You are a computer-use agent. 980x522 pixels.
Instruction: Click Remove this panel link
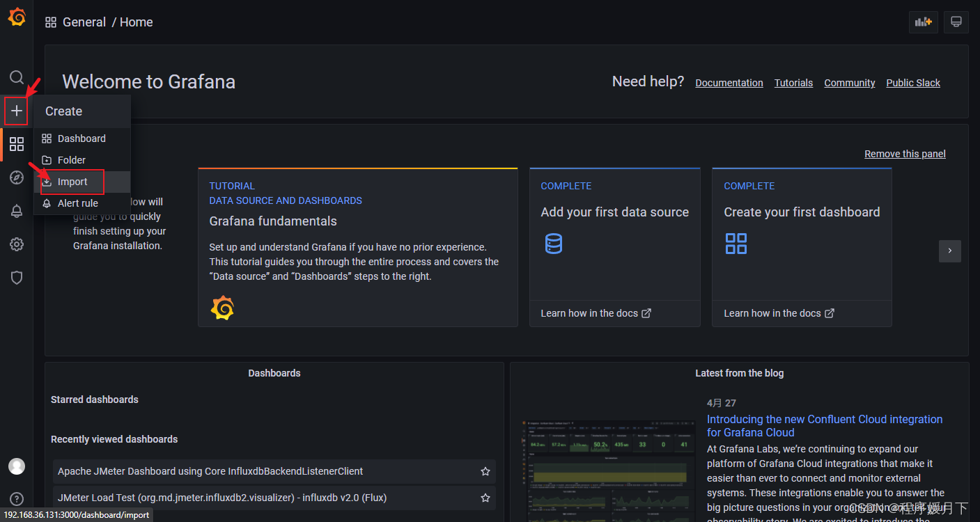[x=905, y=154]
